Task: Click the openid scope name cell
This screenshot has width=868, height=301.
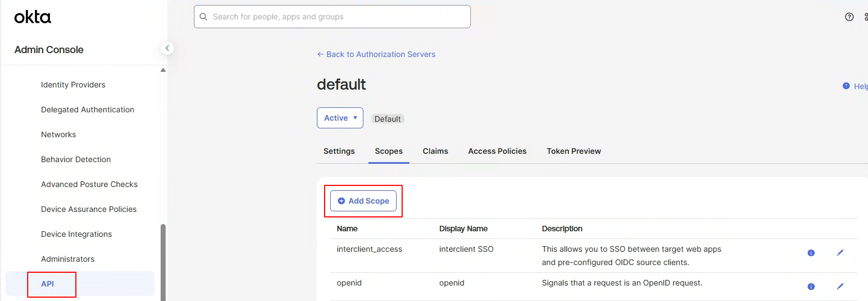Action: click(x=349, y=283)
